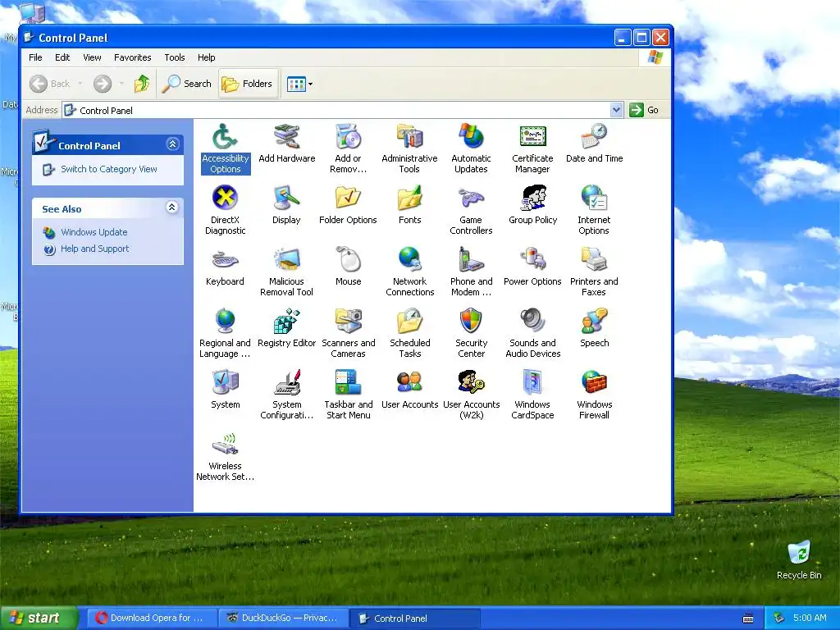Switch to Download Opera taskbar window
The image size is (840, 630).
(x=151, y=618)
